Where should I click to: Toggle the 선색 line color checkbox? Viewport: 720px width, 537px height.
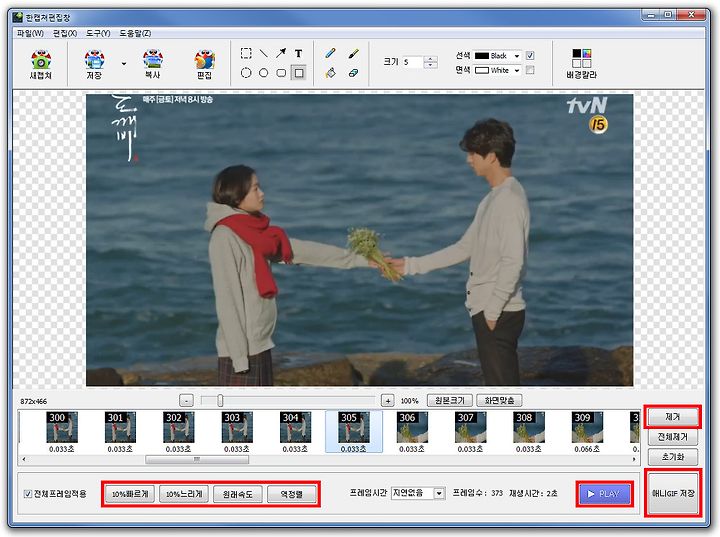(x=530, y=56)
